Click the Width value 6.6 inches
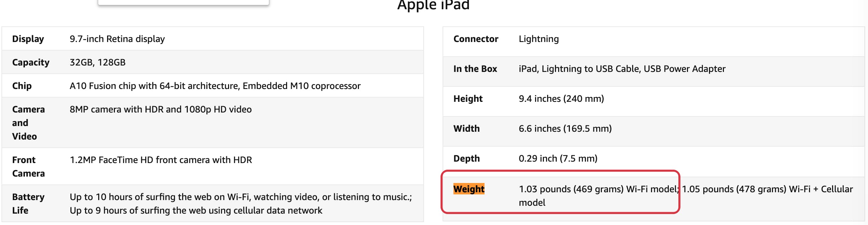The image size is (868, 225). coord(565,129)
